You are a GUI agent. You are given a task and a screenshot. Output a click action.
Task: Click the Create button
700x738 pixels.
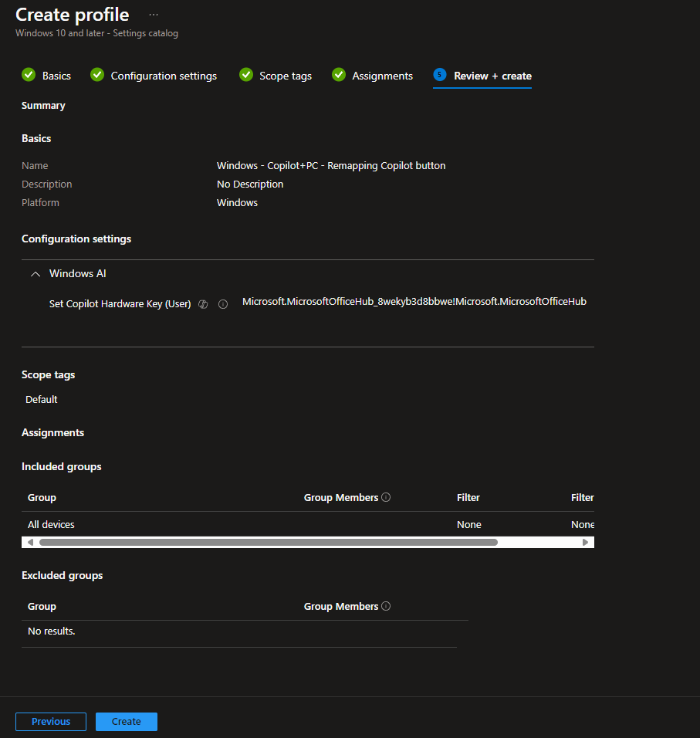(x=127, y=722)
